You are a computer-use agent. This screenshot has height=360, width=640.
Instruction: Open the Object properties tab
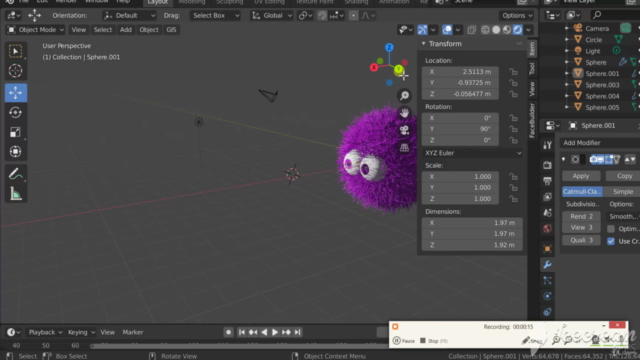(547, 248)
